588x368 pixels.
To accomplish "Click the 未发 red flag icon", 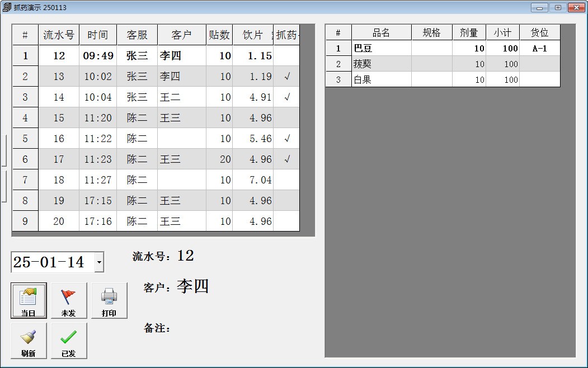I will click(69, 300).
